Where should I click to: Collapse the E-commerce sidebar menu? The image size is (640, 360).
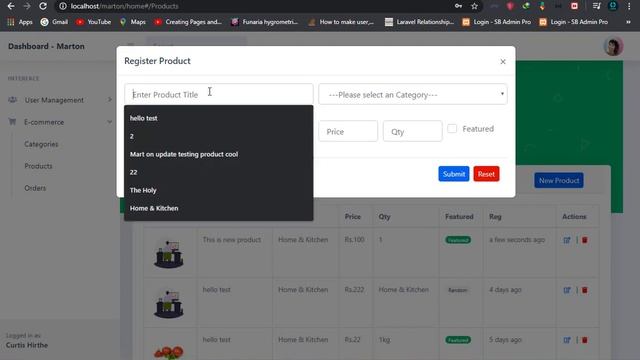60,122
